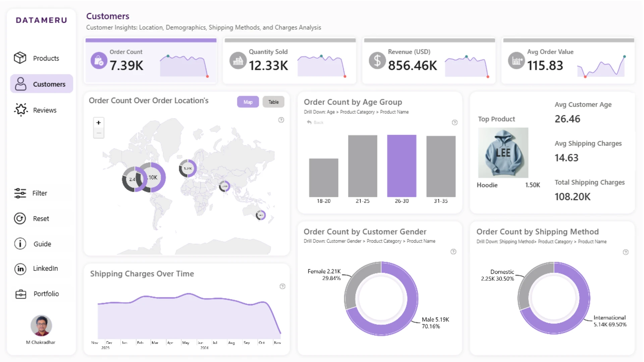Click help icon on Shipping Method chart
644x362 pixels.
click(x=626, y=252)
